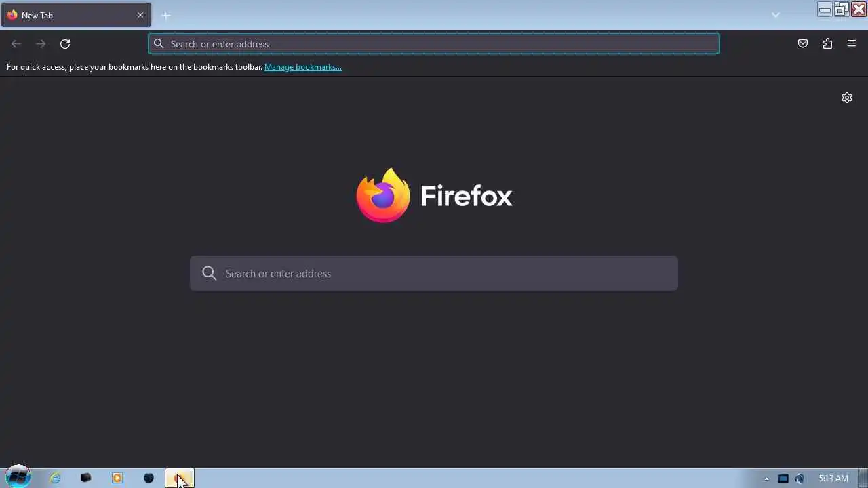Open the Windows Start menu
This screenshot has height=488, width=868.
coord(18,476)
